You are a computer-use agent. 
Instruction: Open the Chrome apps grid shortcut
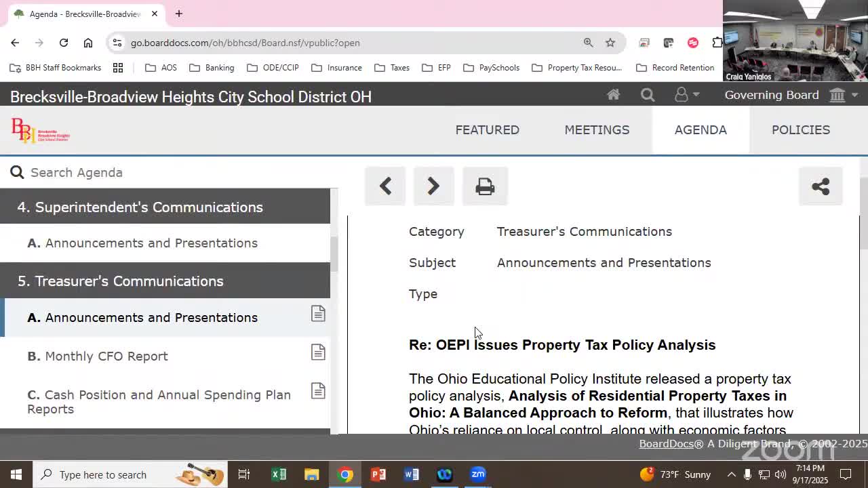pyautogui.click(x=118, y=68)
